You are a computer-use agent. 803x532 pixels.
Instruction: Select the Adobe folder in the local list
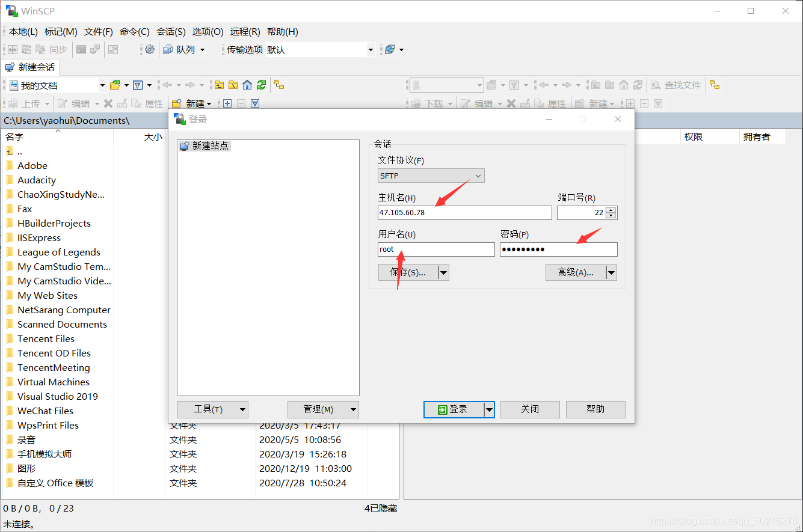32,165
